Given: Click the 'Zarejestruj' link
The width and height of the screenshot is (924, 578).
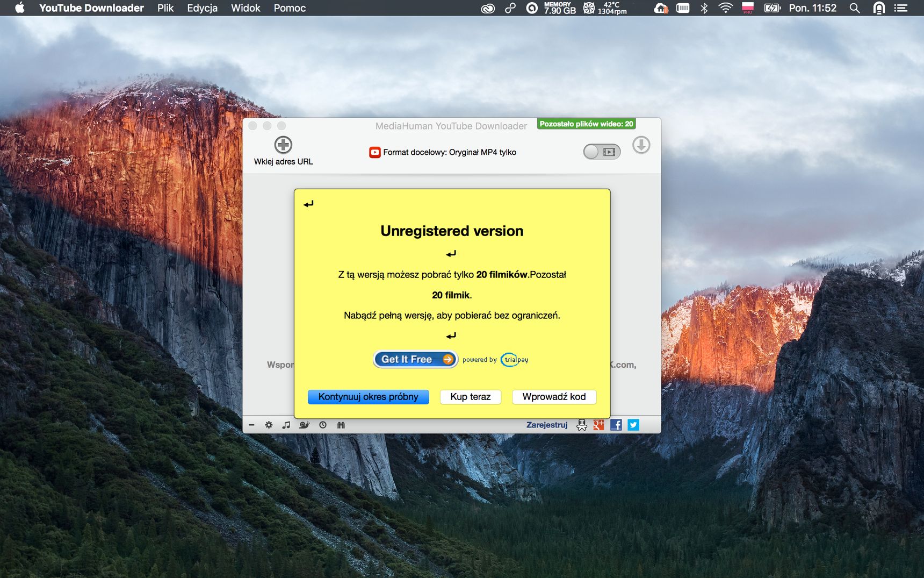Looking at the screenshot, I should 547,425.
